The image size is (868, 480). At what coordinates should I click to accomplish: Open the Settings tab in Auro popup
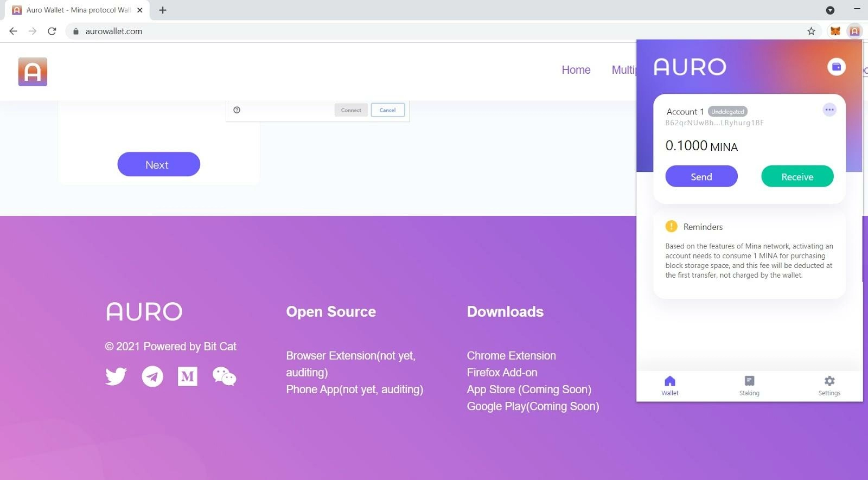pos(829,386)
